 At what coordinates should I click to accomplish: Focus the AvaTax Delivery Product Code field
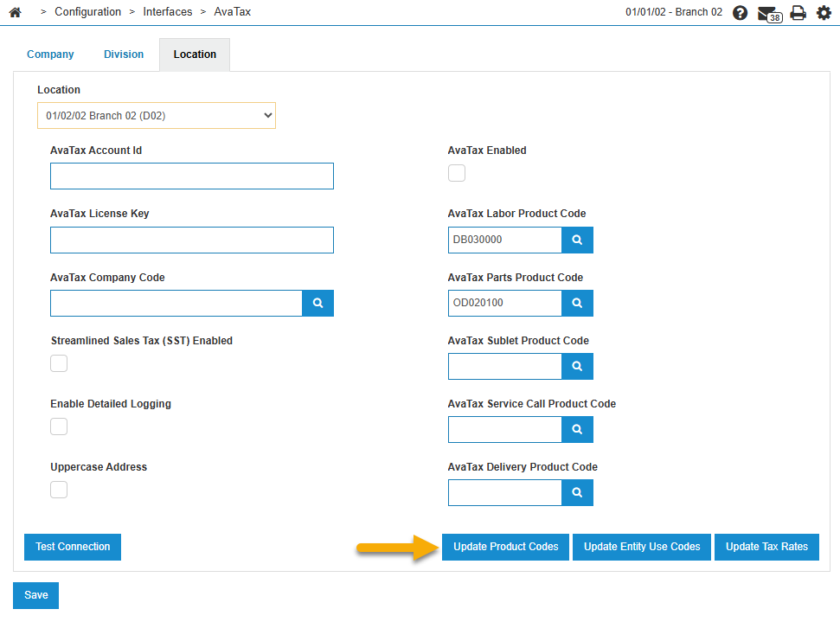pyautogui.click(x=504, y=493)
